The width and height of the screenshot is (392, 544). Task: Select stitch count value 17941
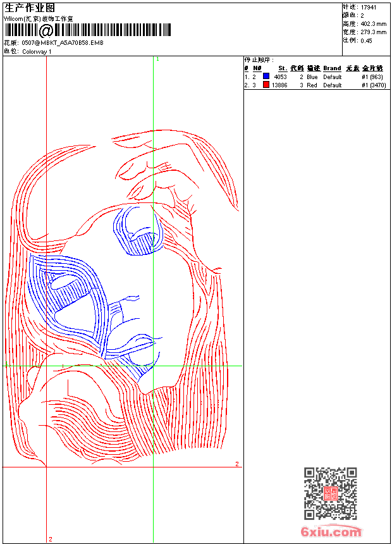[369, 8]
